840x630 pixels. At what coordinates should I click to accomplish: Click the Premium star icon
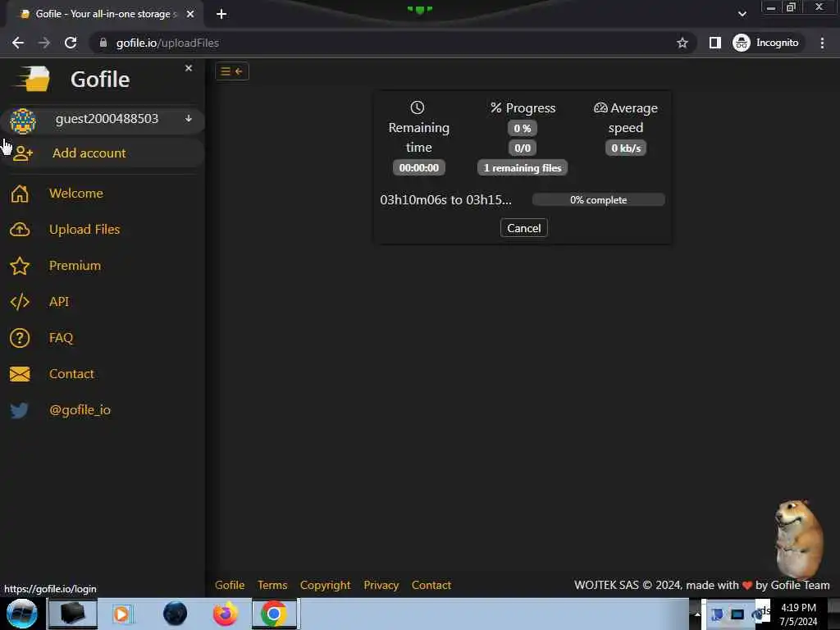pos(20,266)
